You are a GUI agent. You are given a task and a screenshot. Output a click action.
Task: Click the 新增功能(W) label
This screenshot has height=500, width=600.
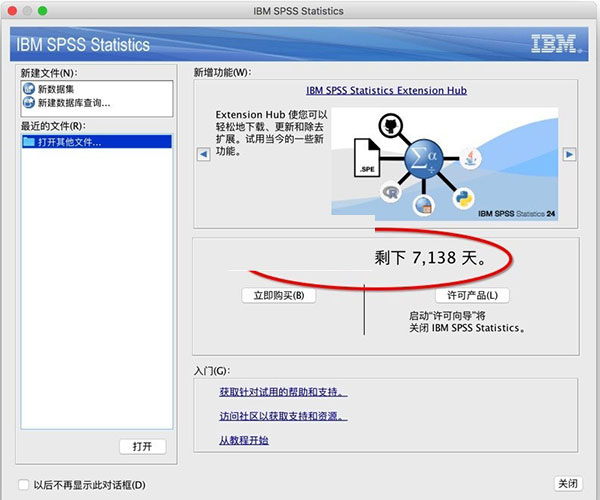(x=222, y=72)
